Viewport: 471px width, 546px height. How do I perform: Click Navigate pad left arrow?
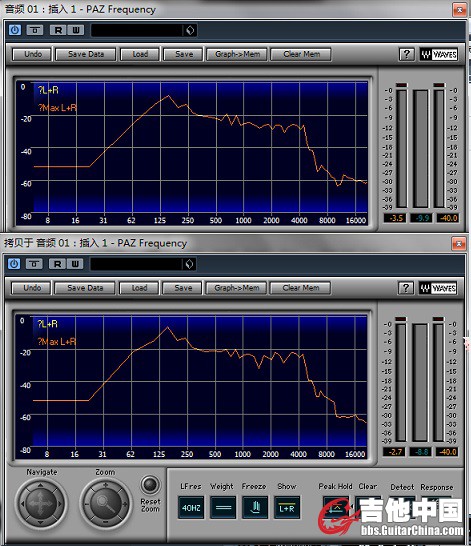click(22, 504)
